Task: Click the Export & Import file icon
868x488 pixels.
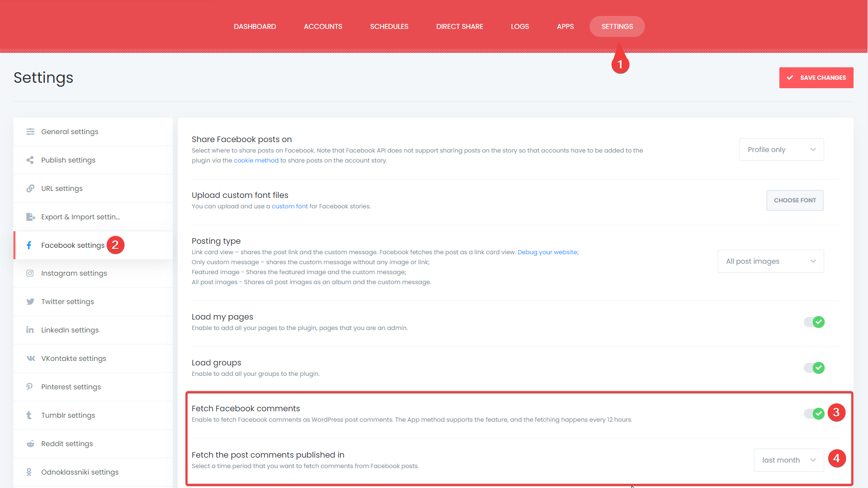Action: 30,217
